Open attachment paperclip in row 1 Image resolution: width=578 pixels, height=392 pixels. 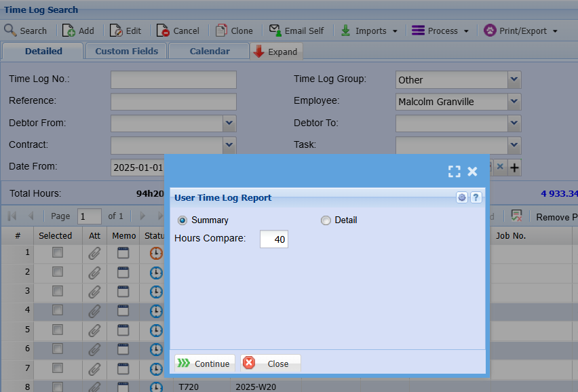94,254
